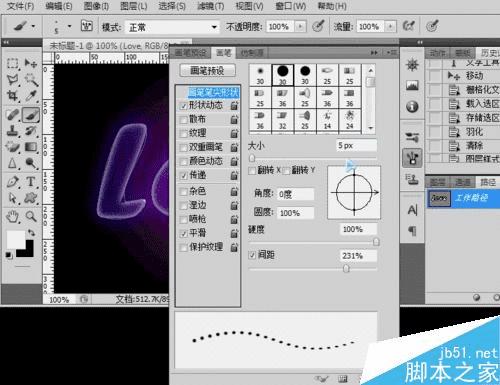Open the opacity slider dropdown arrow
This screenshot has width=500, height=385.
tap(300, 26)
